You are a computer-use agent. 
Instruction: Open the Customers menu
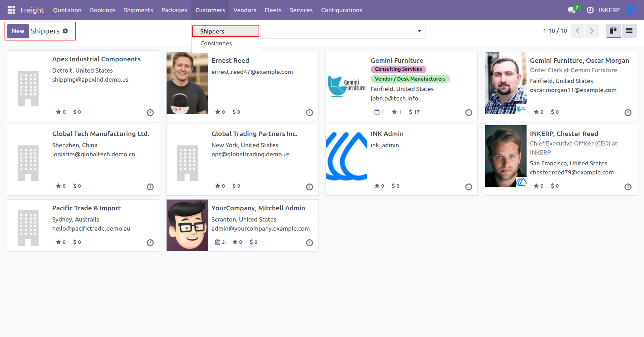pyautogui.click(x=210, y=10)
